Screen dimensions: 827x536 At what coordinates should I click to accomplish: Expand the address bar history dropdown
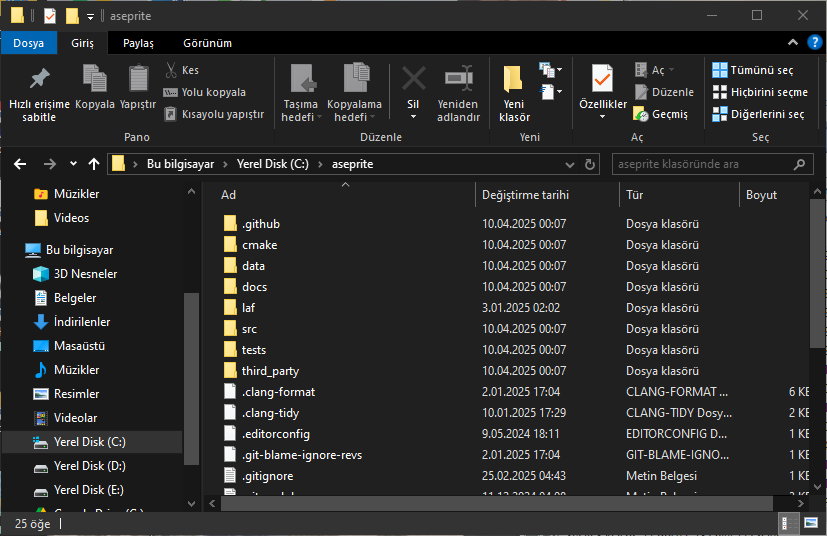pos(570,165)
